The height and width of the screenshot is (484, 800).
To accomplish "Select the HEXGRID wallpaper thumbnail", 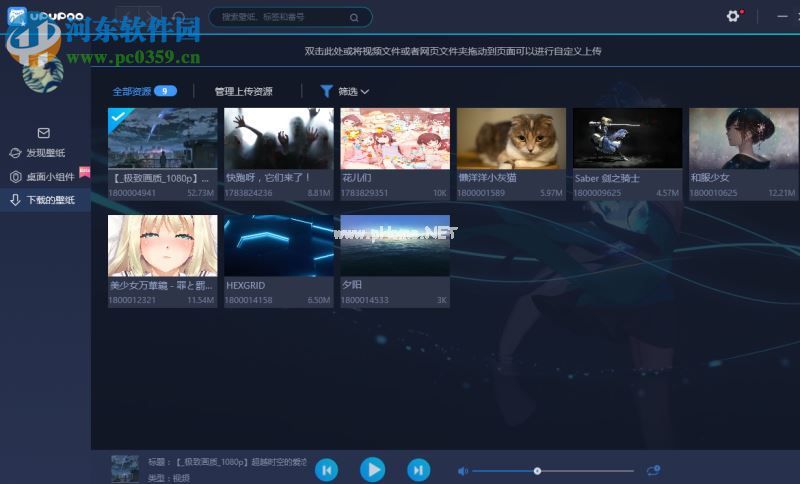I will coord(279,245).
